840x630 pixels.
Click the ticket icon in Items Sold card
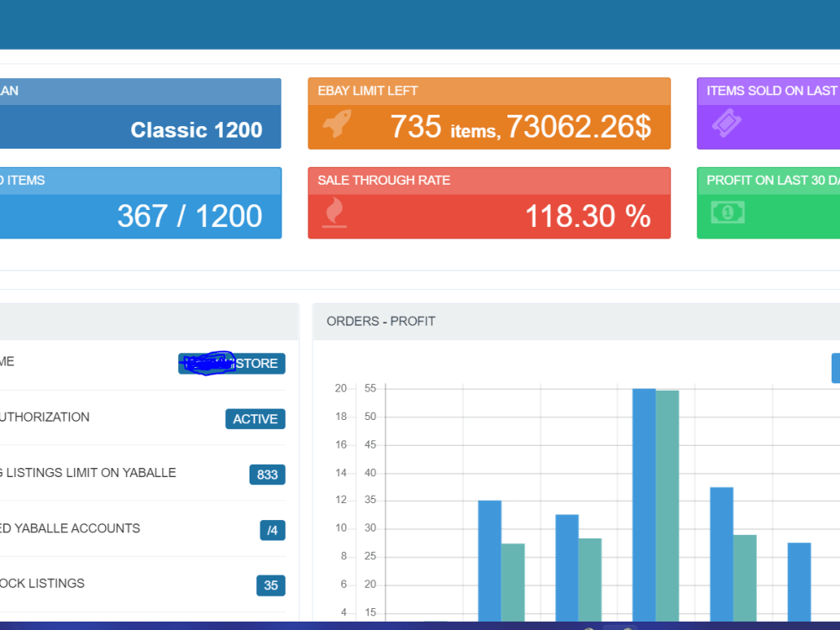[x=727, y=123]
